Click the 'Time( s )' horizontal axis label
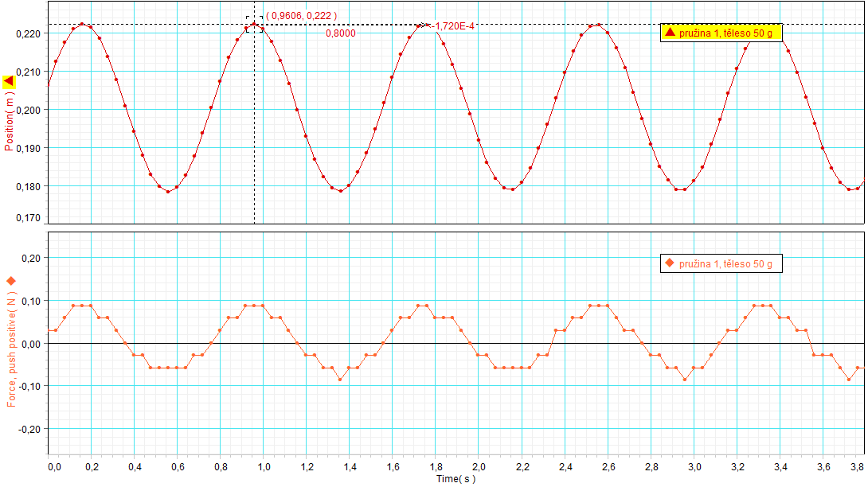Viewport: 868px width, 487px height. 456,479
